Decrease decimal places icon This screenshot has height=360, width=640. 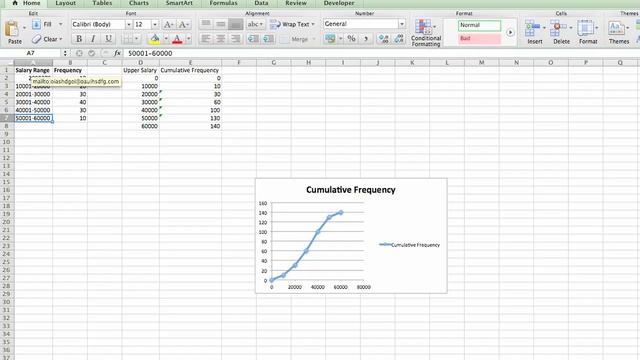[399, 39]
